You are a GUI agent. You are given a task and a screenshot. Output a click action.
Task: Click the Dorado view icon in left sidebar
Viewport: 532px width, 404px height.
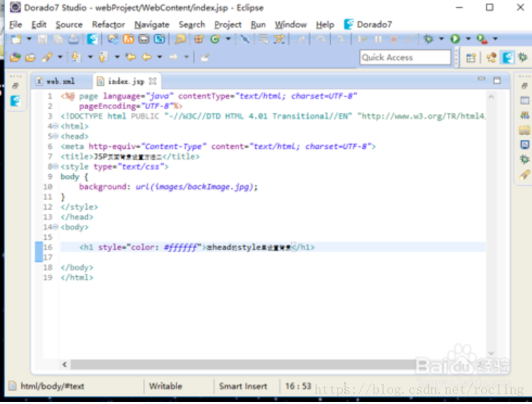click(15, 100)
